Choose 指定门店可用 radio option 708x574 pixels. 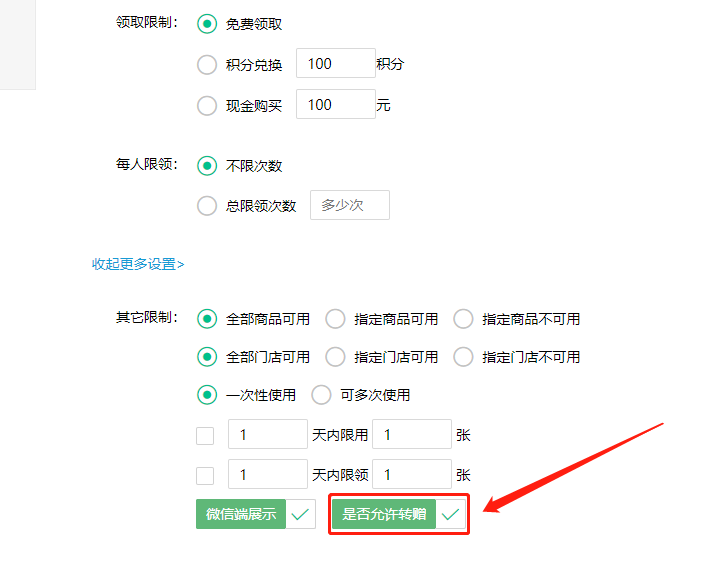coord(335,357)
